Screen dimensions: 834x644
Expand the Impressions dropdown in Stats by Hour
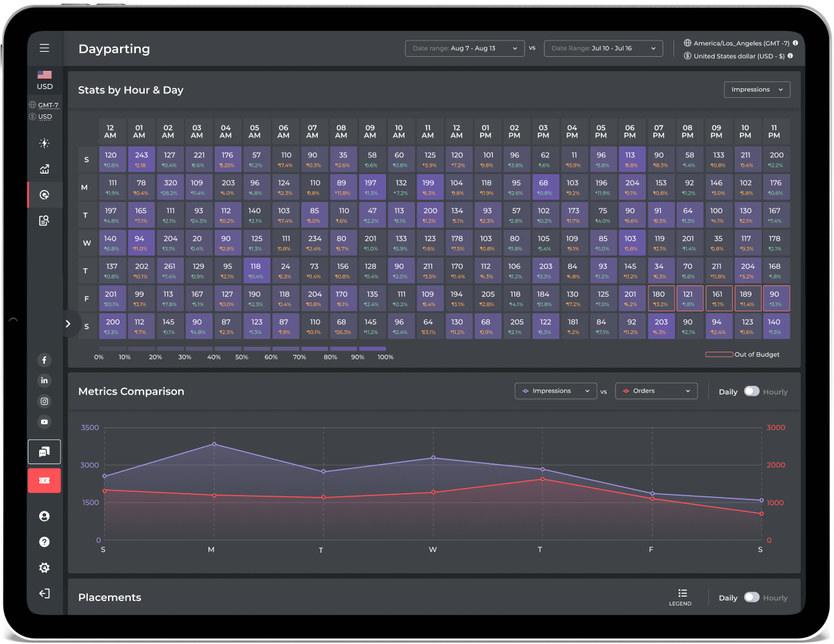tap(756, 90)
